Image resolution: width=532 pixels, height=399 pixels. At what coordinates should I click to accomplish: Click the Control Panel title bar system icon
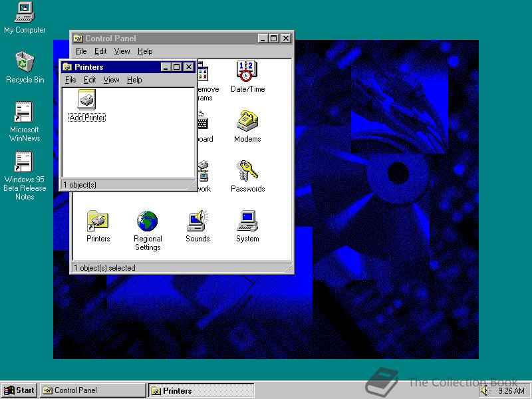click(78, 39)
